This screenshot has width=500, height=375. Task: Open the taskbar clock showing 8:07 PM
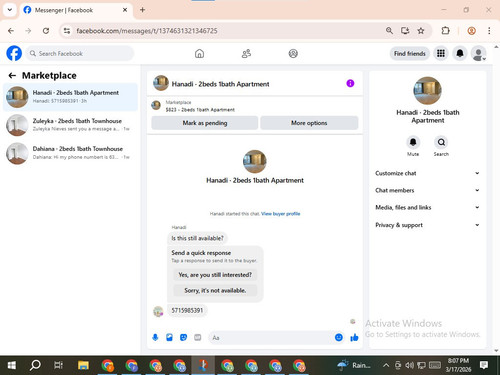(458, 365)
